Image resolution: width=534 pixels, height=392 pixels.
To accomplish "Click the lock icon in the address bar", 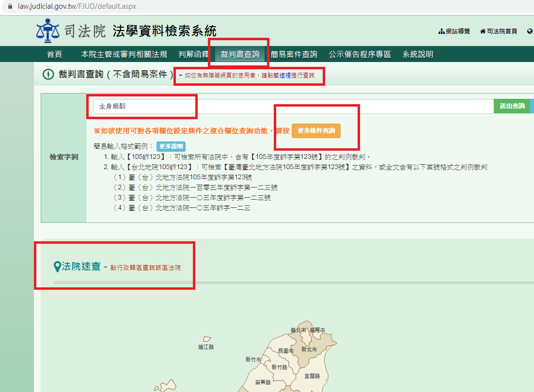I will [10, 6].
